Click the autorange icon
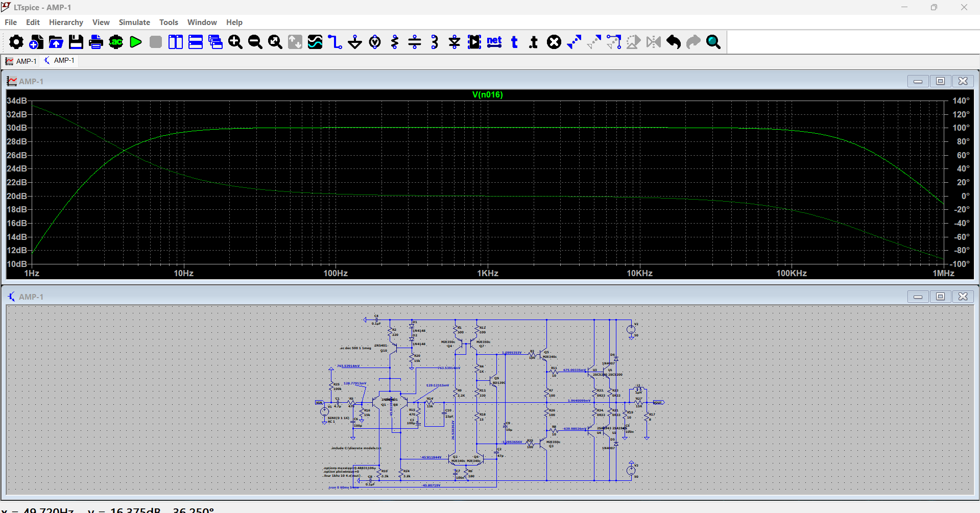This screenshot has width=980, height=513. pyautogui.click(x=295, y=42)
